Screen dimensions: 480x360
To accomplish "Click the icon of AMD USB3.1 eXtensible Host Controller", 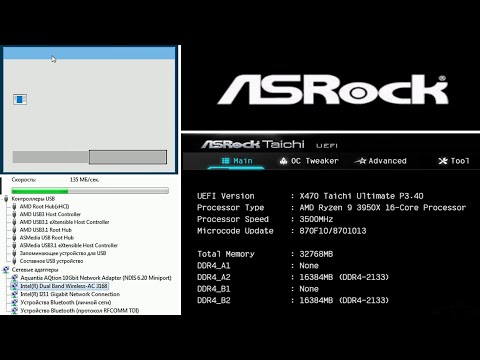I will click(14, 222).
